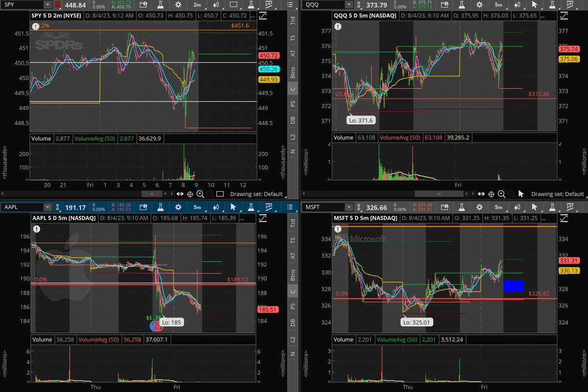Open quote details icon in SPY toolbar

[143, 5]
